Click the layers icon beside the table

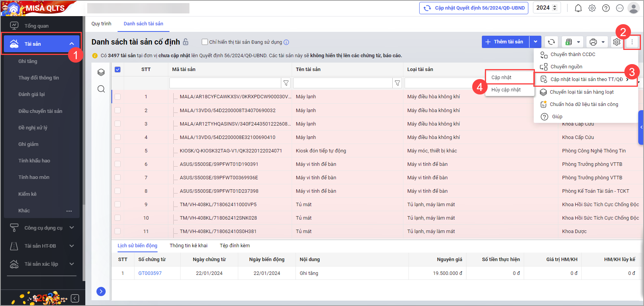[x=101, y=72]
